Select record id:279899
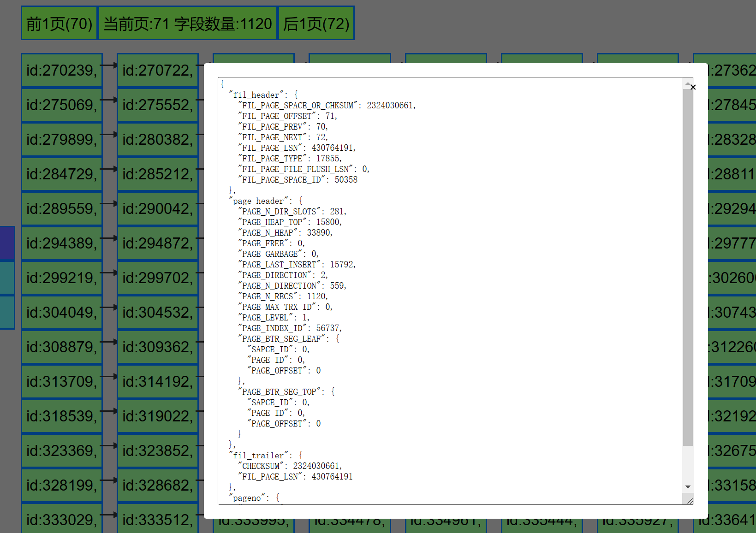Screen dimensions: 756x533 [x=62, y=139]
